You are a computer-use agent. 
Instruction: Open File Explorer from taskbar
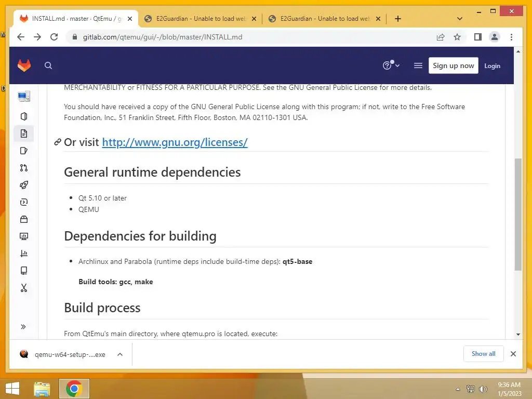click(x=42, y=389)
